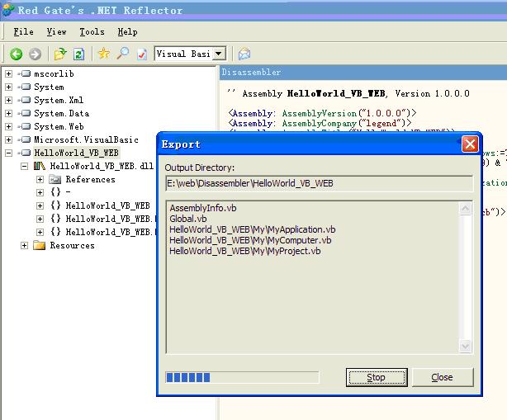Click AssemblyVersion in the disassembler code
Image resolution: width=507 pixels, height=420 pixels.
coord(319,113)
